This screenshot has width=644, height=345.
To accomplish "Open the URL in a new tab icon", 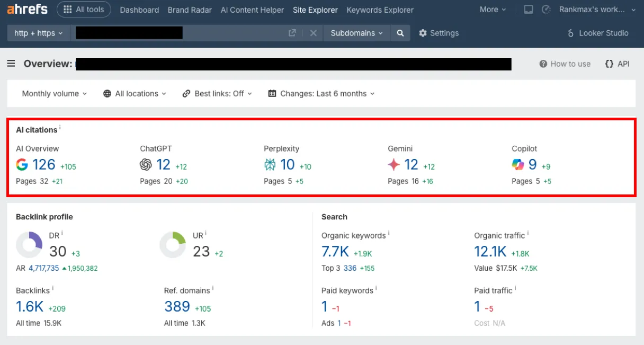I will coord(292,33).
